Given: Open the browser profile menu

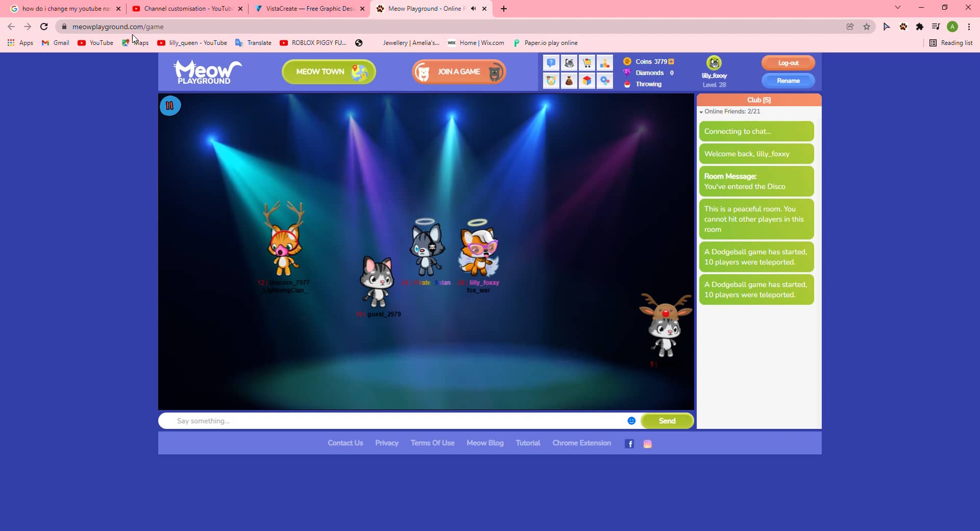Looking at the screenshot, I should [x=953, y=27].
